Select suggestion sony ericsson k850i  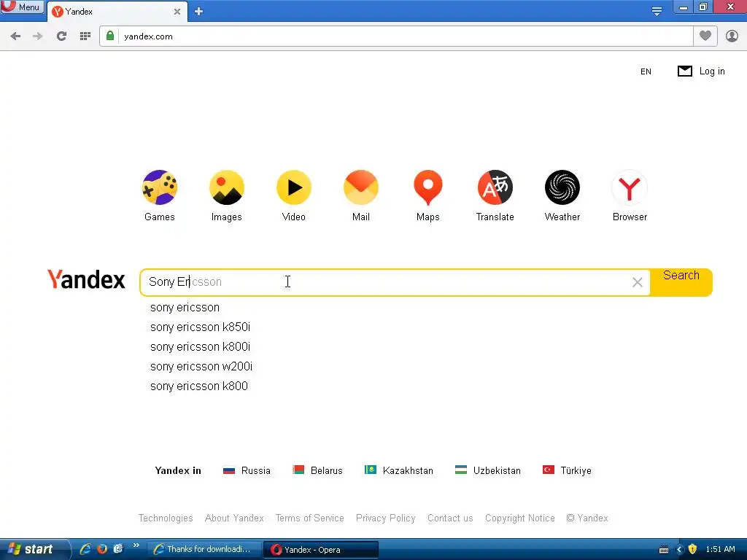point(200,327)
